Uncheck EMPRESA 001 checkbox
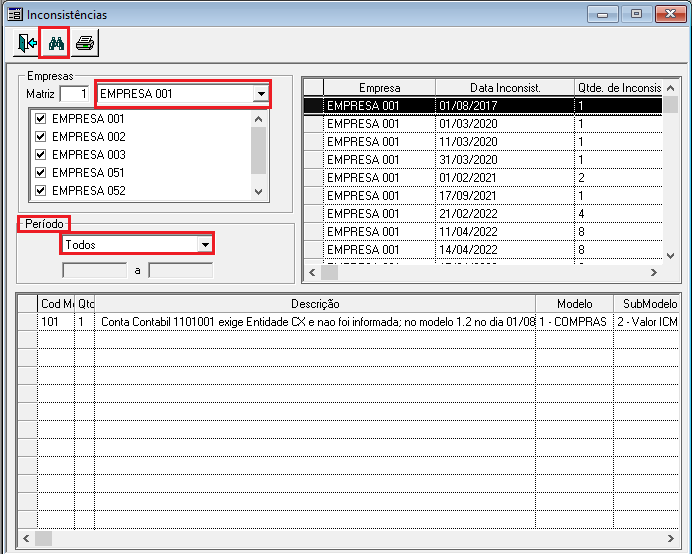Image resolution: width=692 pixels, height=554 pixels. click(x=41, y=119)
